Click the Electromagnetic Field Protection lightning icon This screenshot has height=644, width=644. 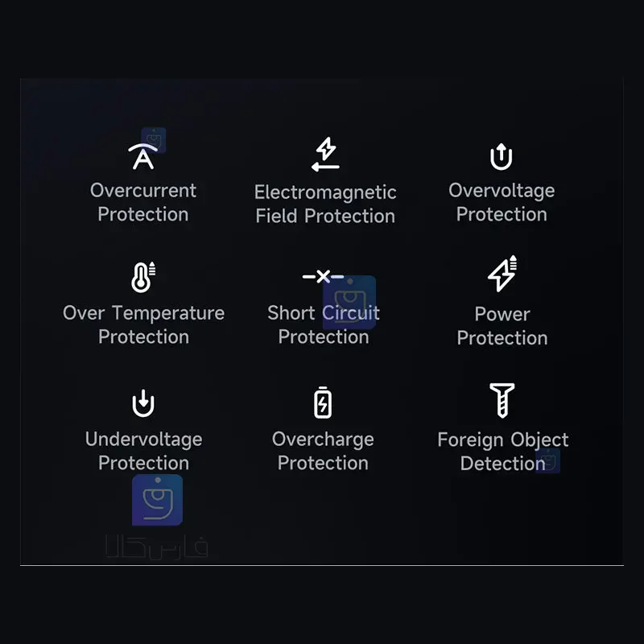tap(325, 155)
